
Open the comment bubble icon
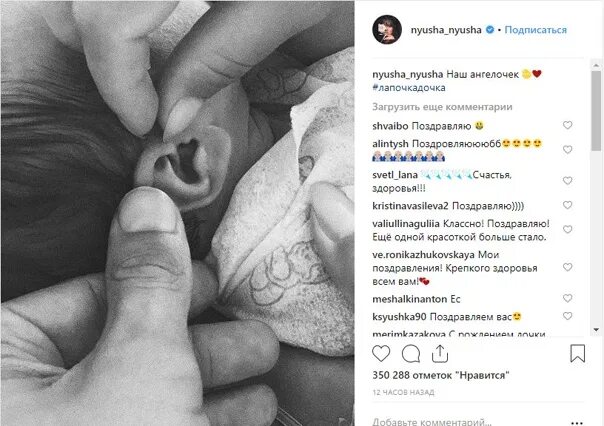(x=411, y=354)
